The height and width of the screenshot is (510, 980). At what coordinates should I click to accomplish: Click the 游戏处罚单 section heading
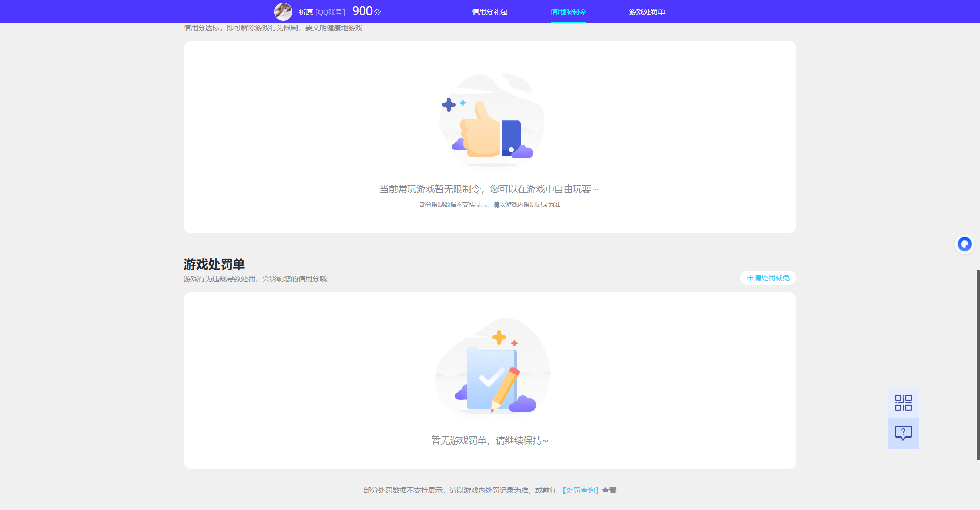214,264
